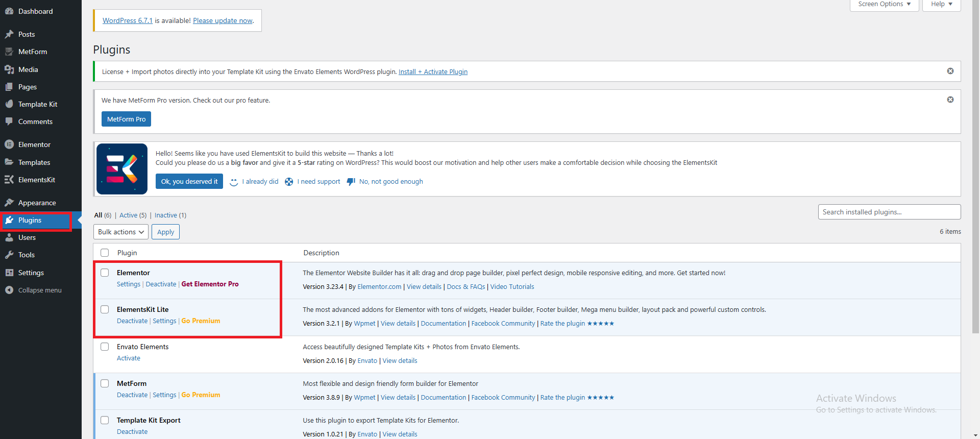Open Media via its sidebar icon
Screen dimensions: 980x439
(9, 69)
